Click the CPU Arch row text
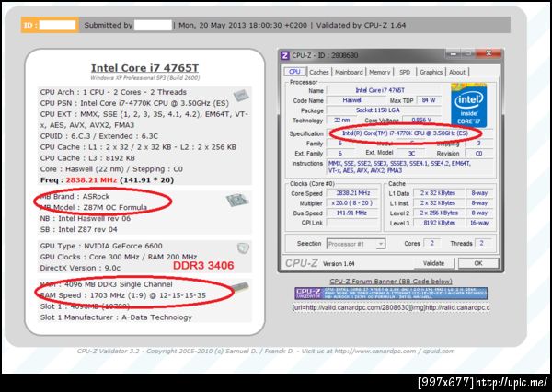Image resolution: width=552 pixels, height=392 pixels. pyautogui.click(x=113, y=92)
